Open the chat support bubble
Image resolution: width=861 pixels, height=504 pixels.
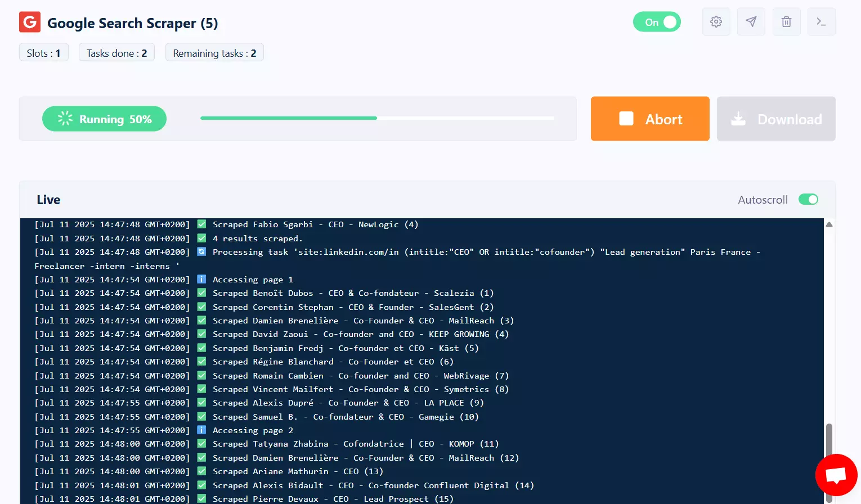(836, 475)
